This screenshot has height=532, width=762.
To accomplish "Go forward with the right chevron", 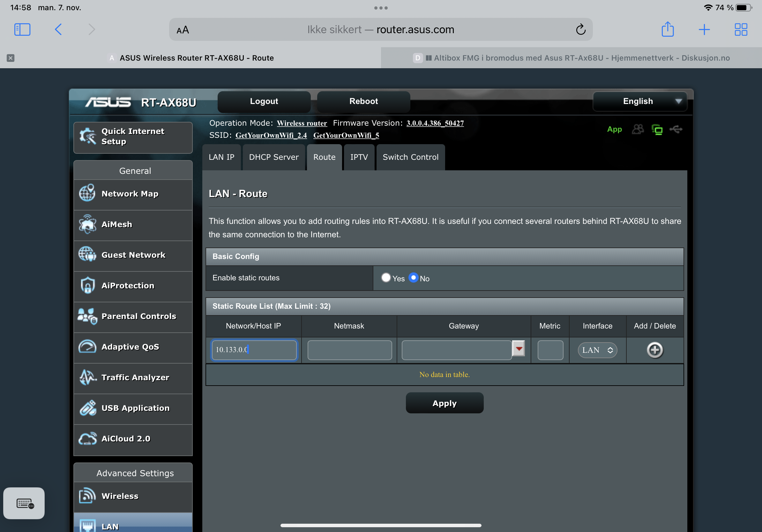I will 92,30.
